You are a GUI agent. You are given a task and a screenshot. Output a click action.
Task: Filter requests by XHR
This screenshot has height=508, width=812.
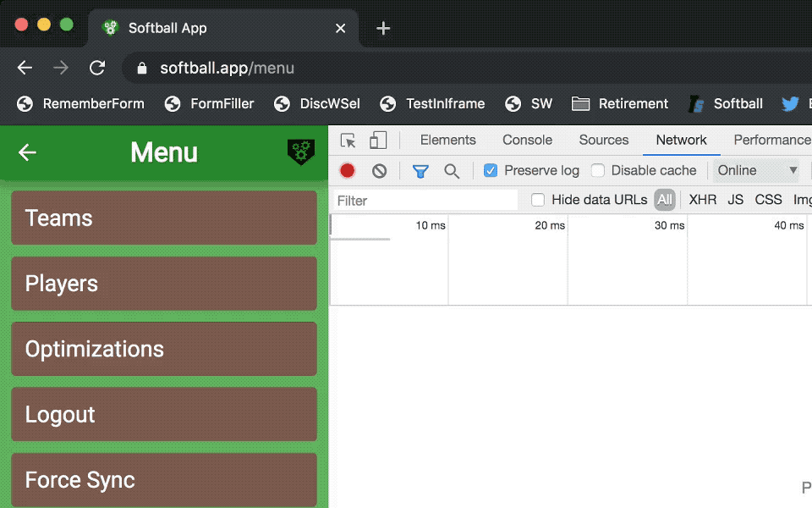coord(703,200)
